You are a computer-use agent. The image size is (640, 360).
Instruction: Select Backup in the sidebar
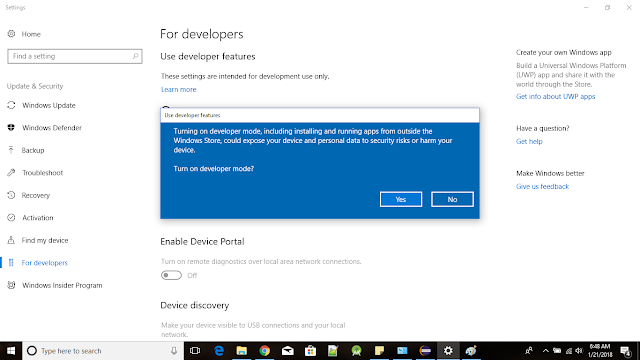pyautogui.click(x=26, y=150)
